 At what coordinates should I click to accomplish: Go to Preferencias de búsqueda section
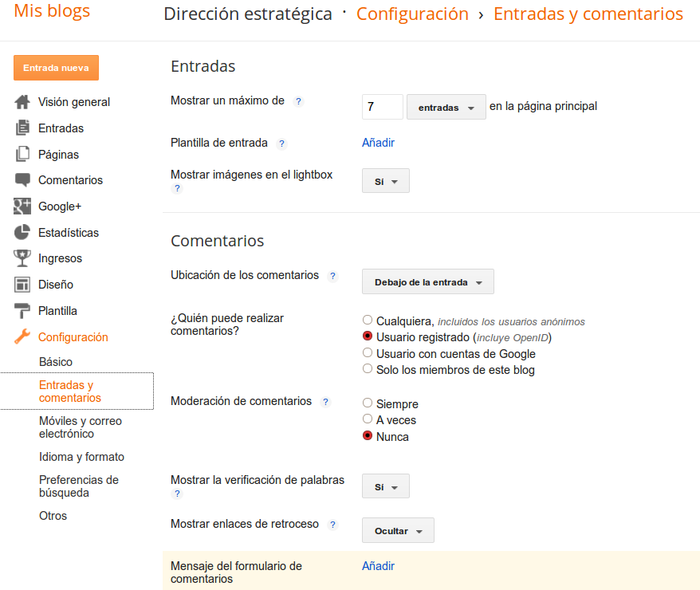point(79,486)
